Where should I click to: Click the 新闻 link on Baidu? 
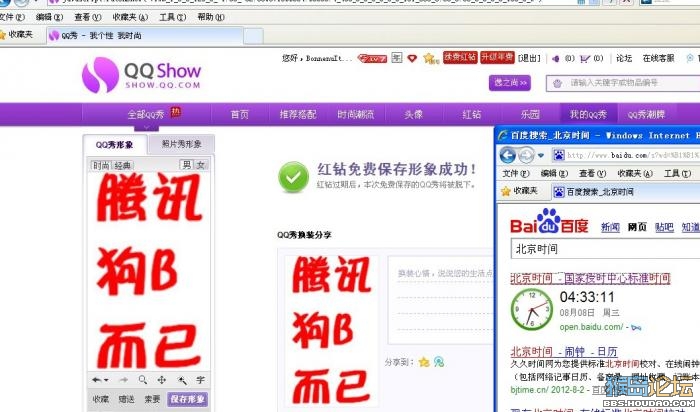tap(610, 227)
